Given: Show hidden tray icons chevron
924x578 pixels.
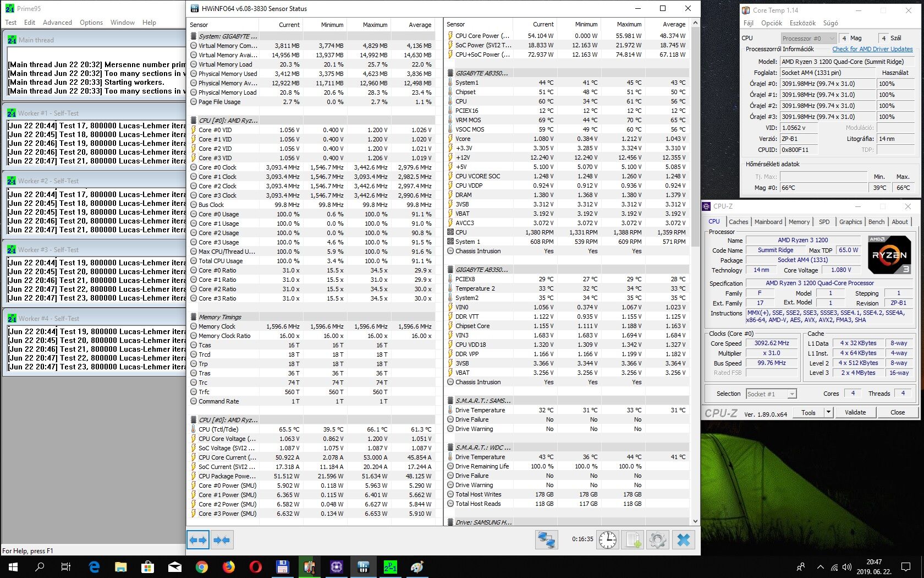Looking at the screenshot, I should coord(821,567).
